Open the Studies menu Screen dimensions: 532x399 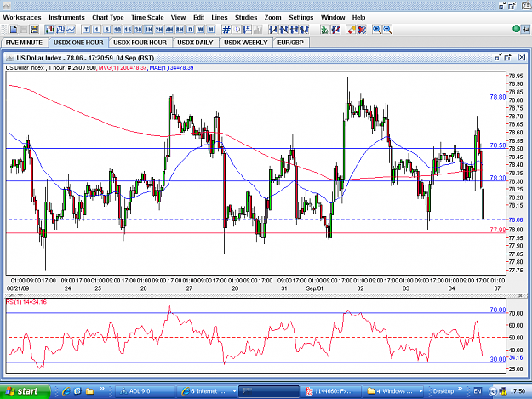coord(246,17)
